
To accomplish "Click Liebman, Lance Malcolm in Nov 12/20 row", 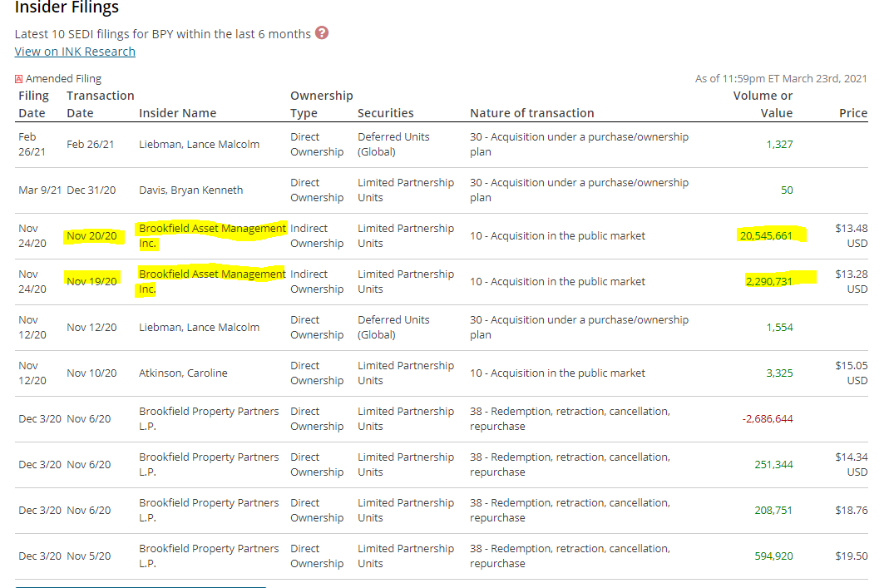I will [199, 328].
